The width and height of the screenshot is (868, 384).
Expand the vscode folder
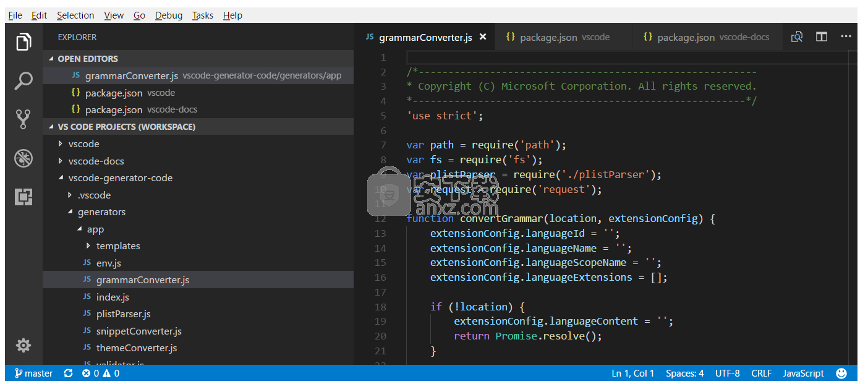point(60,143)
